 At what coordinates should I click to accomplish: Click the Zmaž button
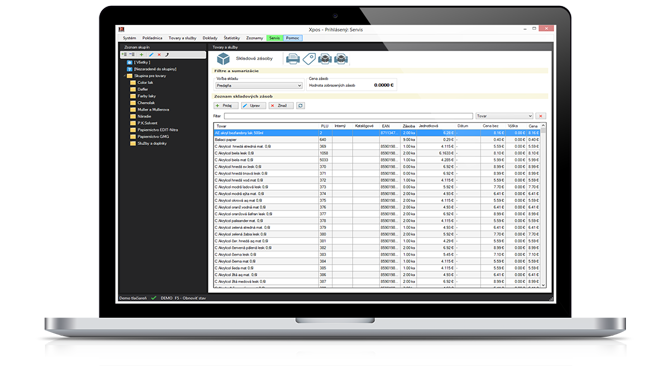pos(281,105)
